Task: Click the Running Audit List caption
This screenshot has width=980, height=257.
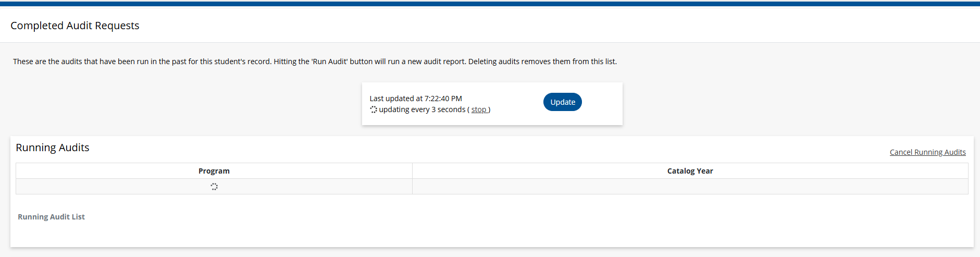Action: [51, 217]
